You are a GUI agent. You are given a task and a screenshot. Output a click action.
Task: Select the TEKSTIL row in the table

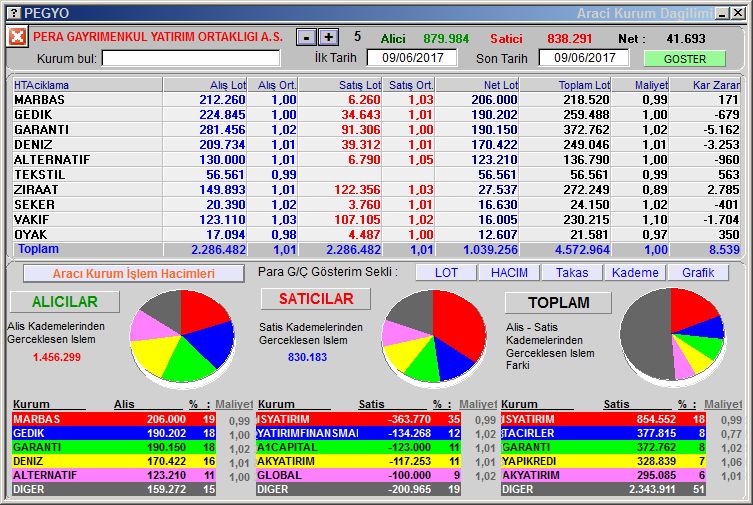pos(376,175)
